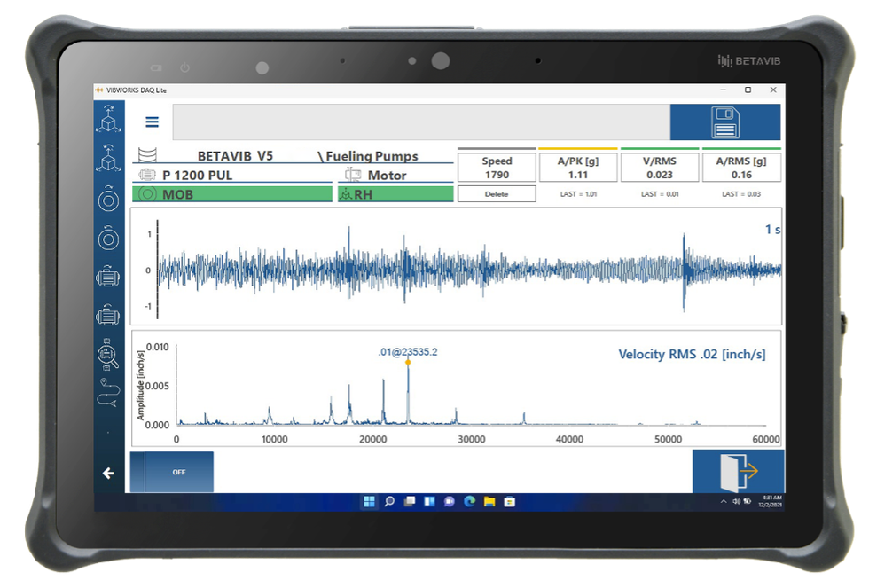
Task: Click the velocity spectrum plot
Action: [456, 388]
